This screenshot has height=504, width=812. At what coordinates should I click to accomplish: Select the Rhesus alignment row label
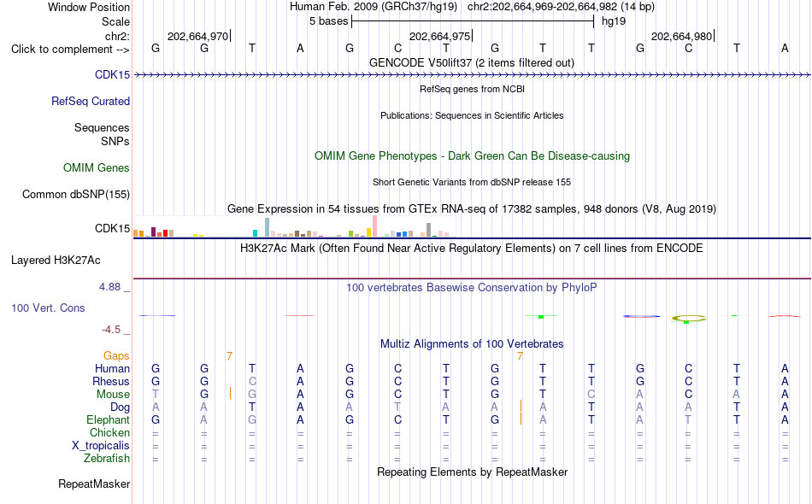[x=111, y=381]
